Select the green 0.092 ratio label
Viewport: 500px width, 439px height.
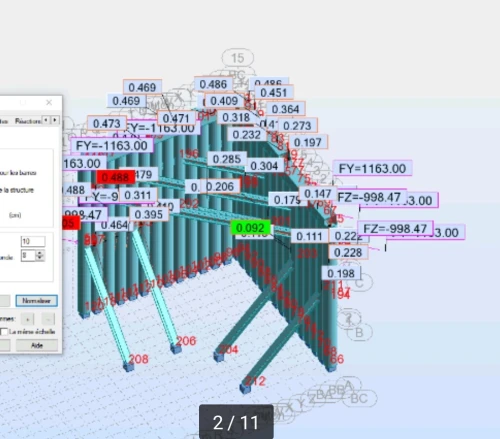(x=250, y=228)
